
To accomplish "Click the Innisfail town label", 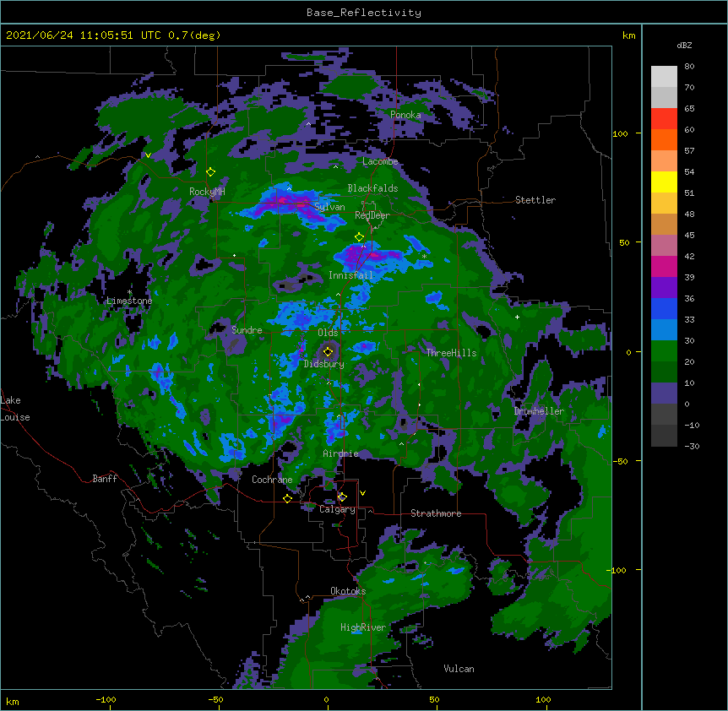I will (x=350, y=275).
